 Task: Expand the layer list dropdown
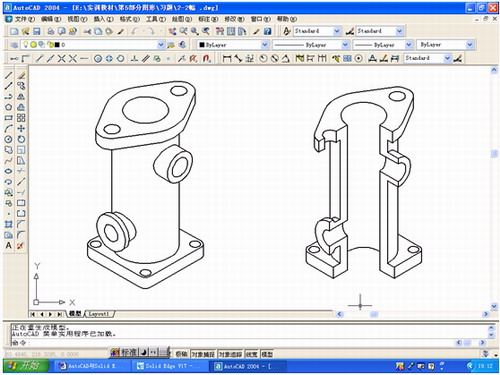coord(161,45)
